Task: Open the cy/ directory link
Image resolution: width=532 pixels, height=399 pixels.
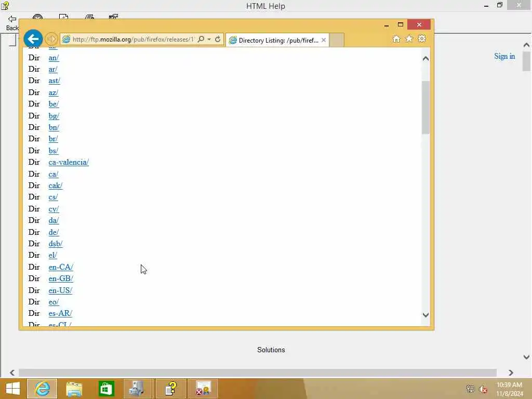Action: (x=54, y=209)
